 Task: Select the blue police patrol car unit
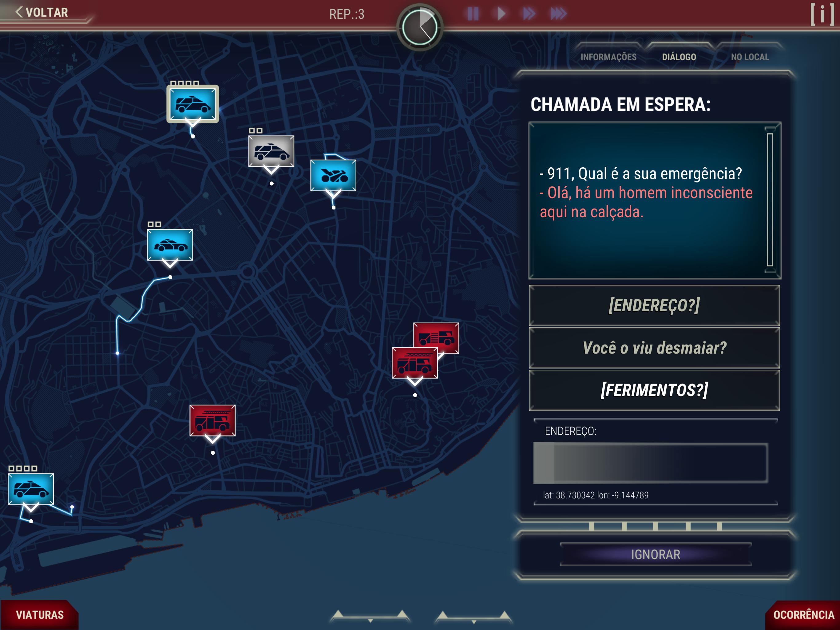click(x=170, y=245)
